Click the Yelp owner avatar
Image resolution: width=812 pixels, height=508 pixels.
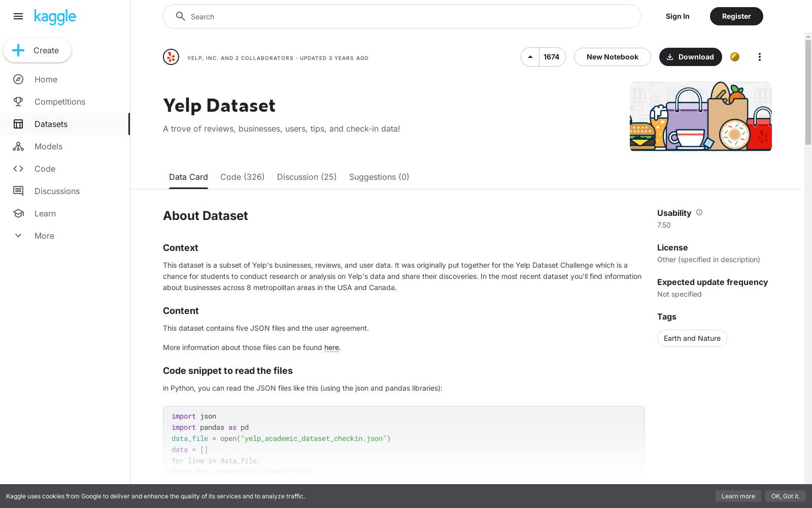point(171,57)
